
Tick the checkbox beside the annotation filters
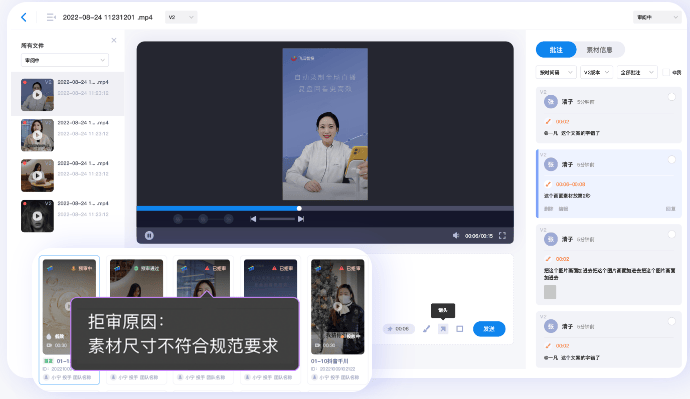point(666,72)
